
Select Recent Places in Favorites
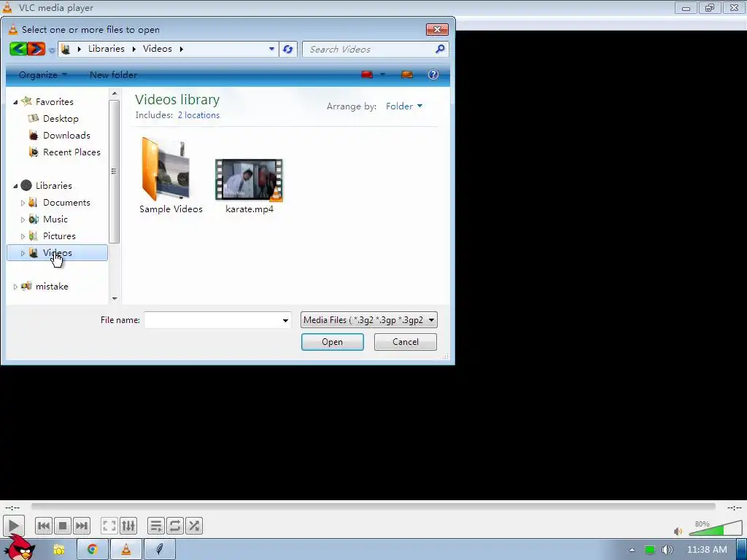click(x=71, y=152)
